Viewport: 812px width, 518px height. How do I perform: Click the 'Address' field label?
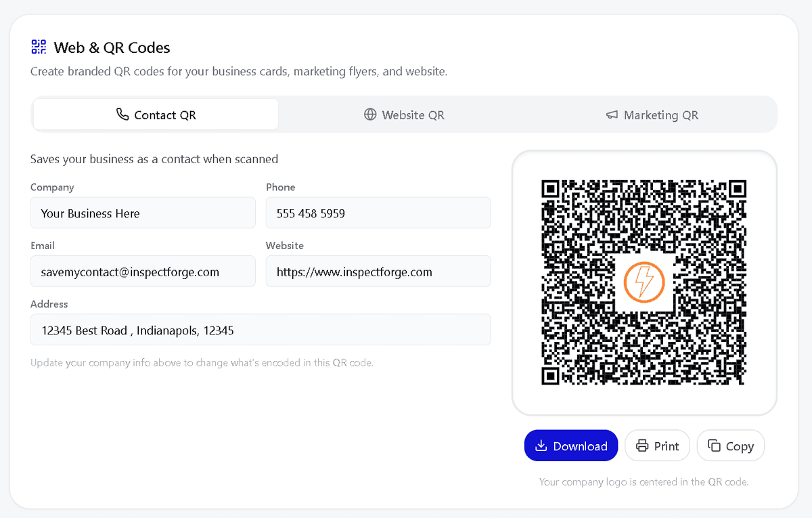tap(49, 304)
